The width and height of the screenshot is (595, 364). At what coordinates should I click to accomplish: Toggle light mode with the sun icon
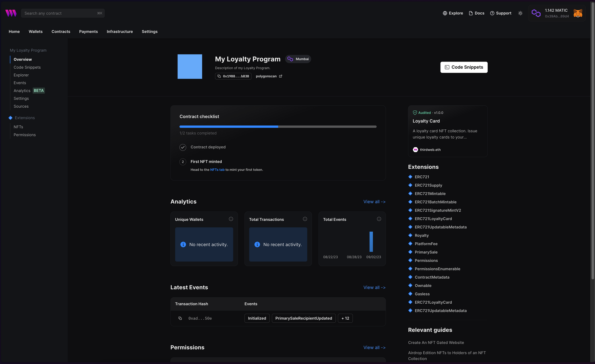click(520, 13)
